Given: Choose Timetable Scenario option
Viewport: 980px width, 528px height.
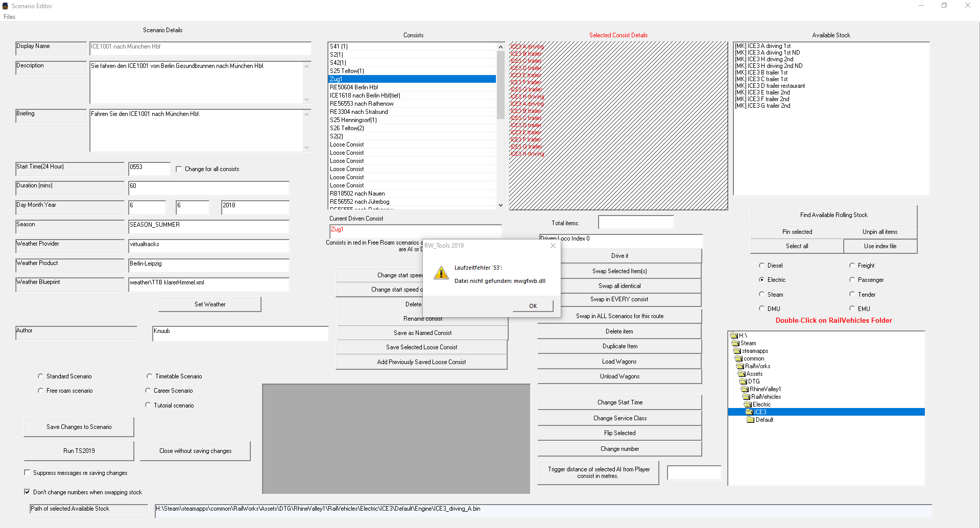Looking at the screenshot, I should [149, 376].
